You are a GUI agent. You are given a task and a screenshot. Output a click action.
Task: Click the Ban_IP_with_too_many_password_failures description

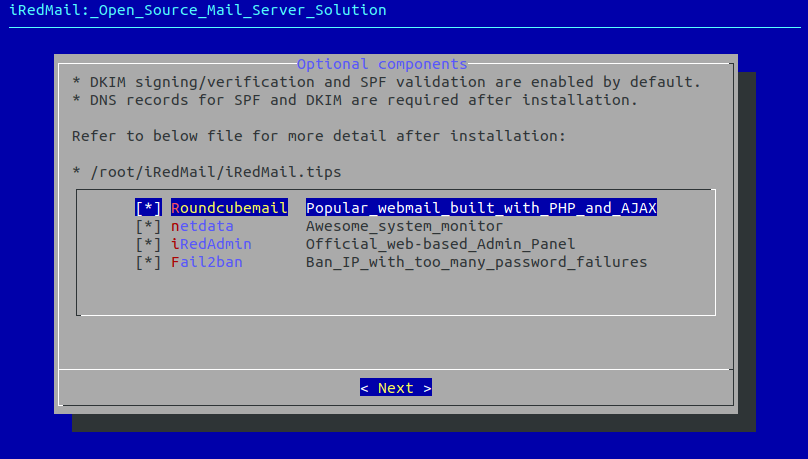coord(476,262)
